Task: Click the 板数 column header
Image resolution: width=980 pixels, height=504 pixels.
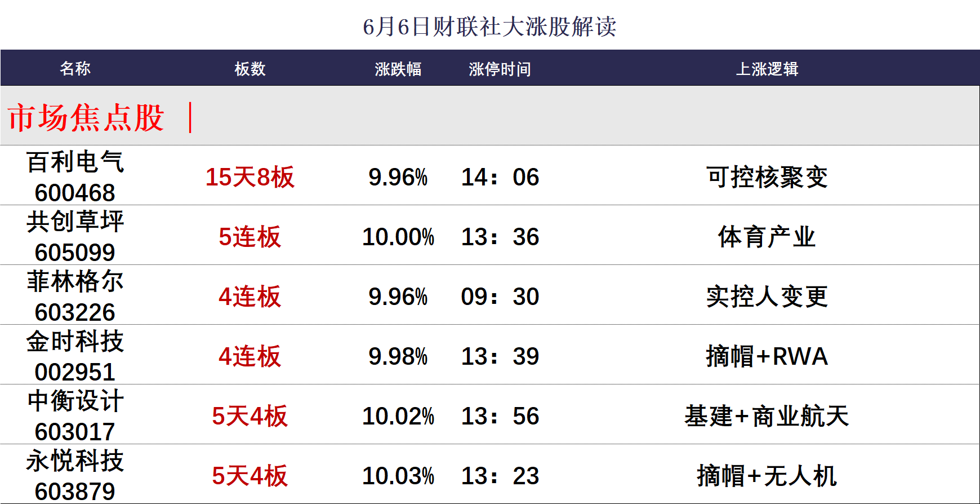Action: coord(250,69)
